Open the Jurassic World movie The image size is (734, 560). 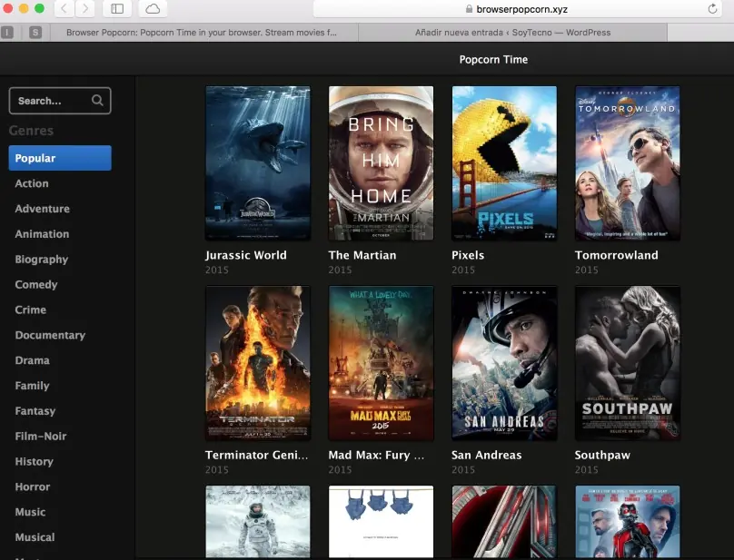coord(258,162)
